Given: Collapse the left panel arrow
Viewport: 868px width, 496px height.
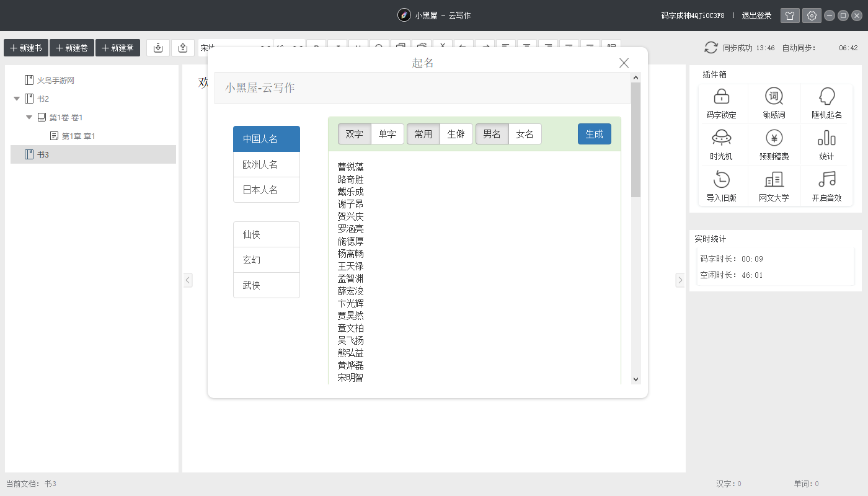Looking at the screenshot, I should [x=188, y=280].
